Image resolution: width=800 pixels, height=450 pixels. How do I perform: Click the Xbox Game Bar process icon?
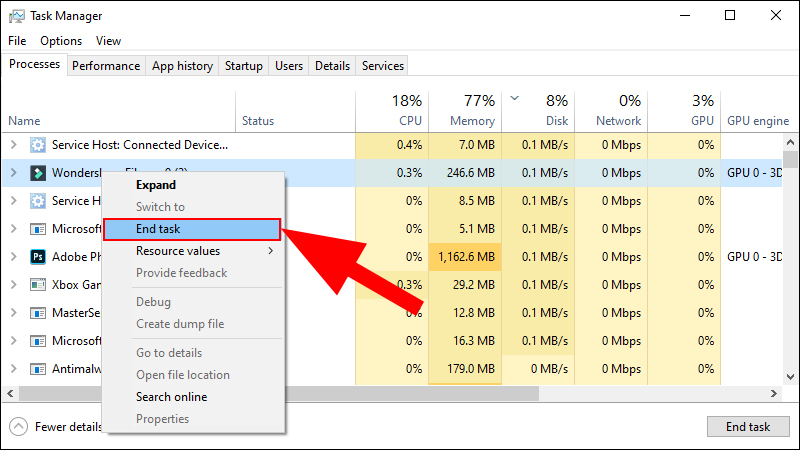(38, 285)
